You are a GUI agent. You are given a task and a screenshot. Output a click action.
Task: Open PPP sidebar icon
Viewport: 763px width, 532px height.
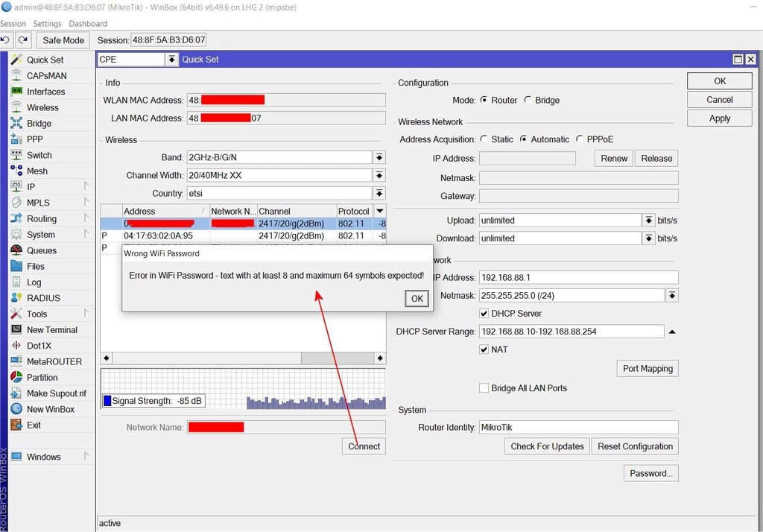16,139
